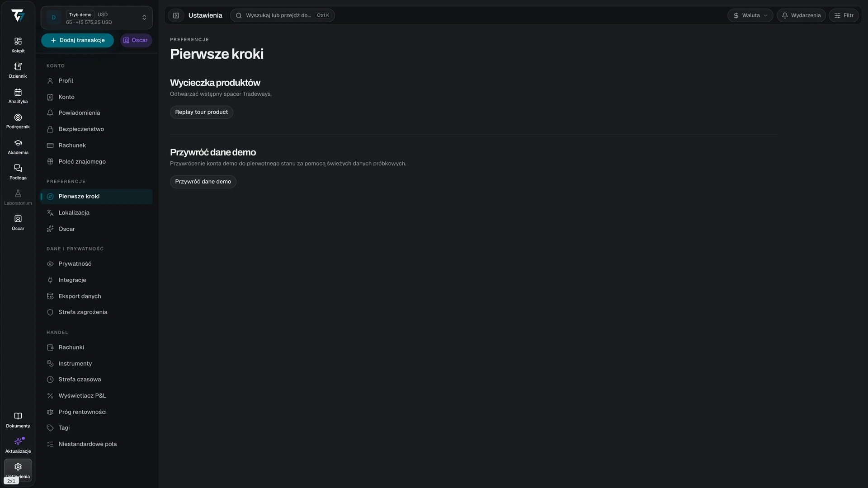Open Rachunek billing settings
The image size is (868, 488).
97,145
